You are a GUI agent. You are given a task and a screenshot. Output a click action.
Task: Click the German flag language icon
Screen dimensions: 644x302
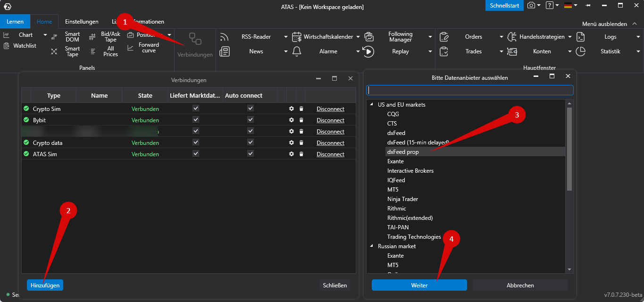[568, 5]
